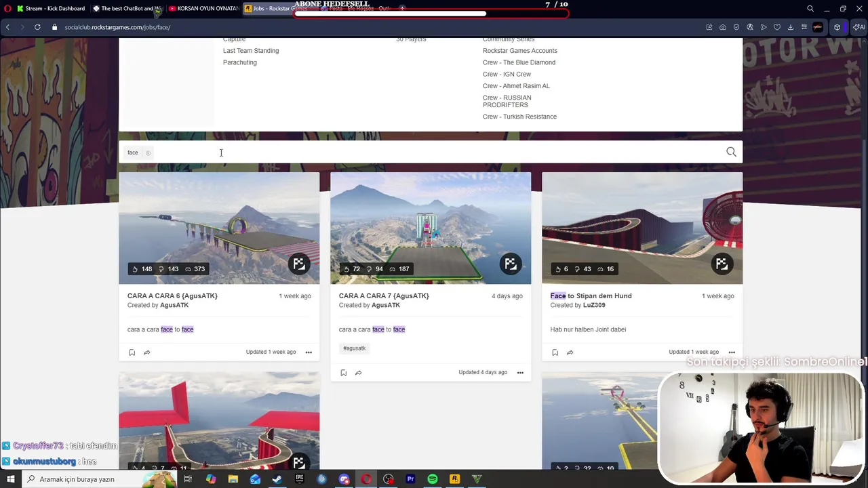Image resolution: width=868 pixels, height=488 pixels.
Task: Open the Face to Stipan dem Hund job title
Action: click(x=591, y=296)
